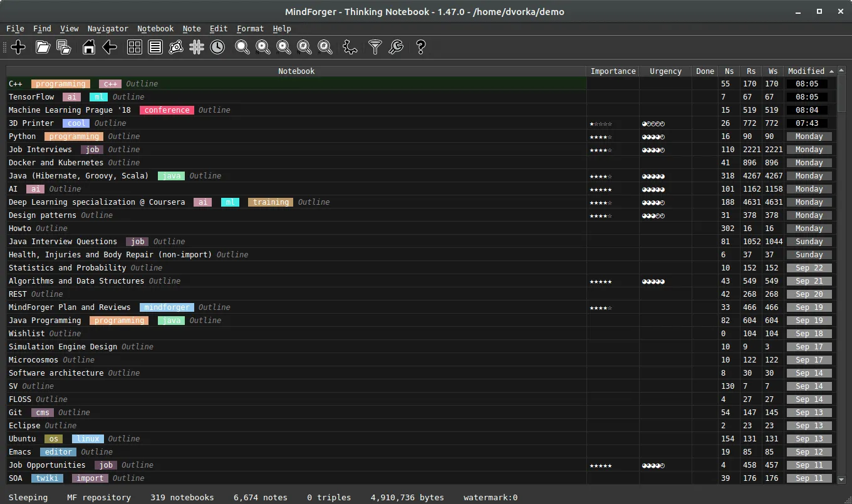Viewport: 852px width, 504px height.
Task: Open help via question mark icon
Action: [x=420, y=46]
